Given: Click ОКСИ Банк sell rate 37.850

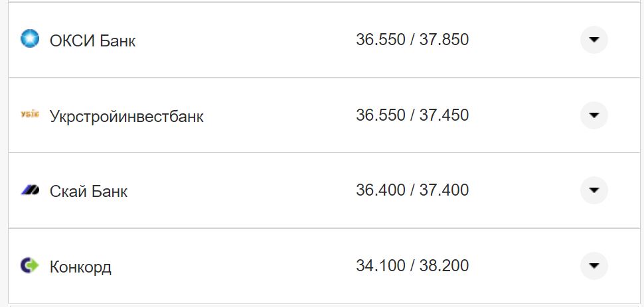Looking at the screenshot, I should pyautogui.click(x=444, y=40).
